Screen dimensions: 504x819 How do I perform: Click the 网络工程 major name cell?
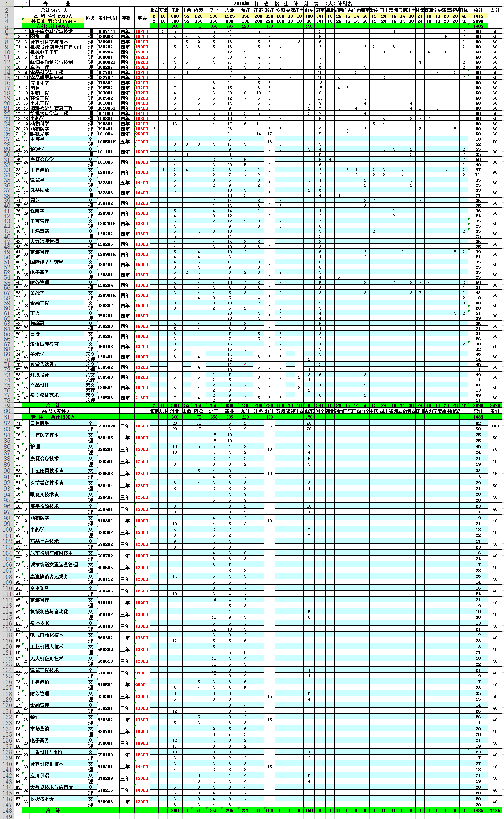click(x=57, y=37)
